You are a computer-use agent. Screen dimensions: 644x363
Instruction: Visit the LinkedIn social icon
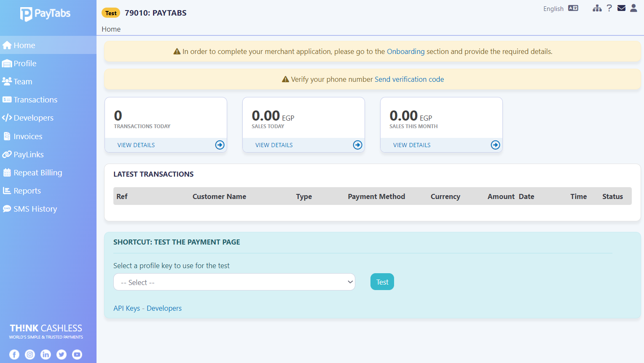click(x=46, y=355)
